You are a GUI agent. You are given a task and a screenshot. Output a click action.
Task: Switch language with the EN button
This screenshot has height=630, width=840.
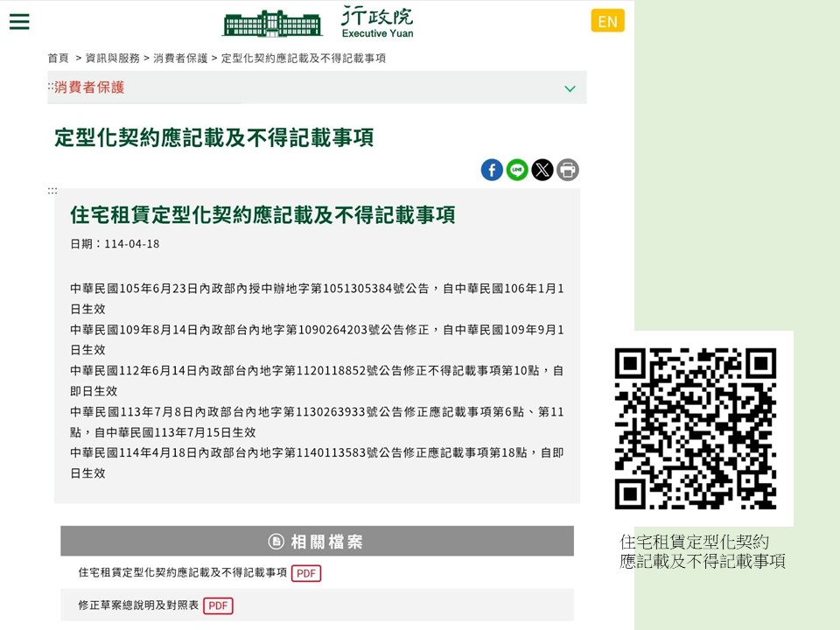click(x=607, y=20)
